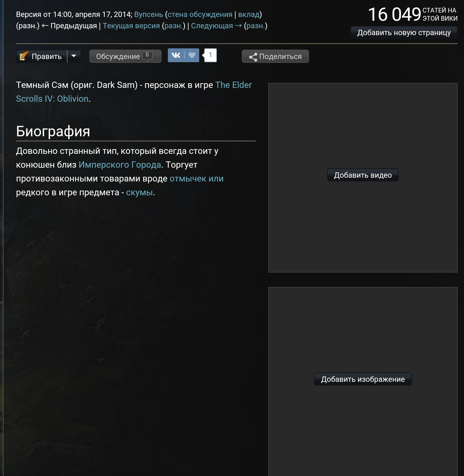Open the Обсуждение discussion button
Image resolution: width=464 pixels, height=476 pixels.
coord(125,56)
